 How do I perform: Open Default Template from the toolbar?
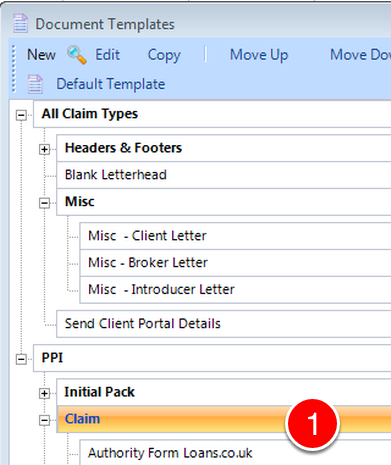coord(110,84)
